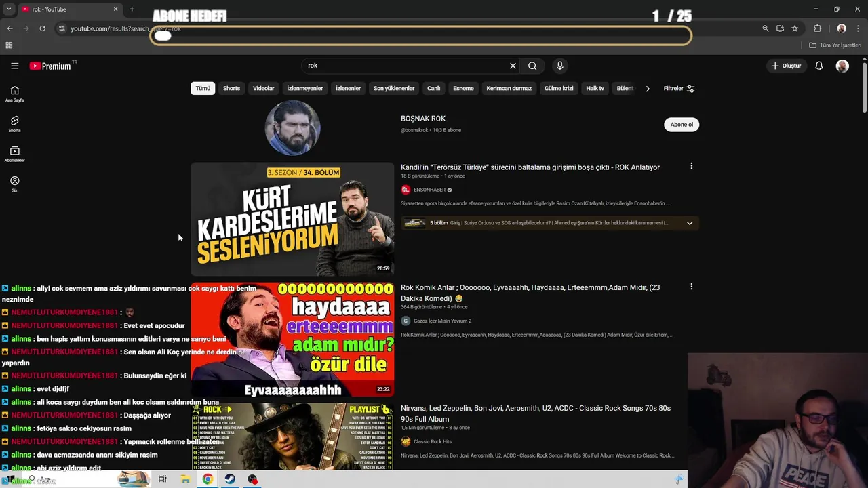The width and height of the screenshot is (868, 488).
Task: Play the Kürt Kardeşlerime Sesleniyorum thumbnail
Action: pos(292,219)
